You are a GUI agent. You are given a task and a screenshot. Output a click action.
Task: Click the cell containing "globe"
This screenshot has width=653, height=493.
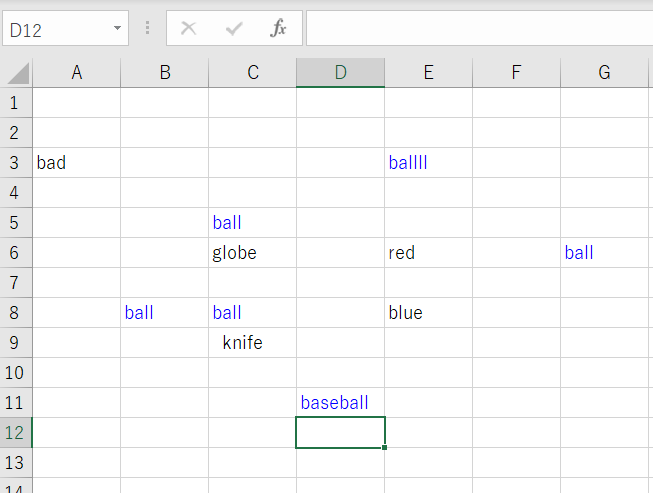click(x=252, y=253)
